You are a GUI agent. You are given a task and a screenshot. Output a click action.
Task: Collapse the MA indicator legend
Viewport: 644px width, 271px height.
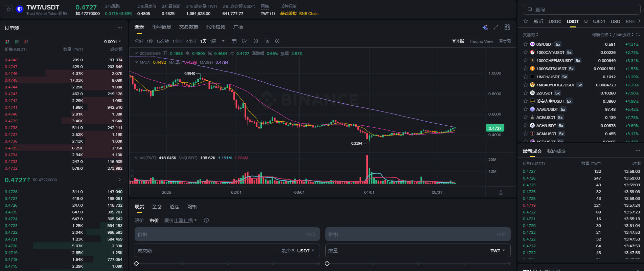(136, 62)
